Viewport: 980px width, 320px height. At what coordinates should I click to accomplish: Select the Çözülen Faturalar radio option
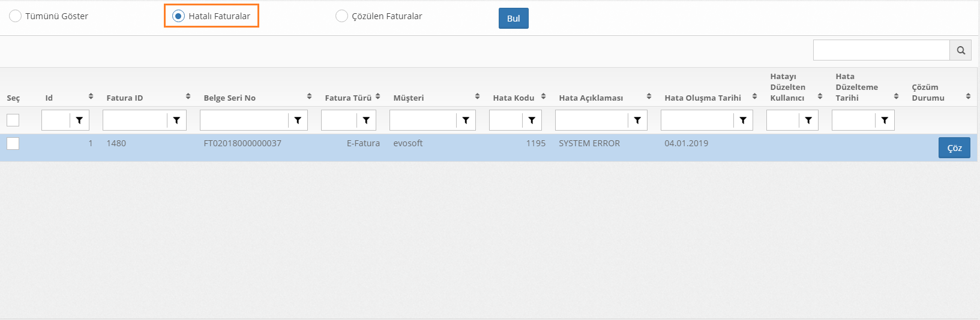[341, 16]
